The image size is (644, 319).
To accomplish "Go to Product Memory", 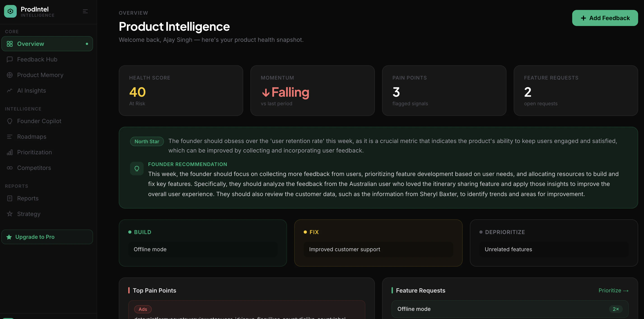I will (x=47, y=75).
